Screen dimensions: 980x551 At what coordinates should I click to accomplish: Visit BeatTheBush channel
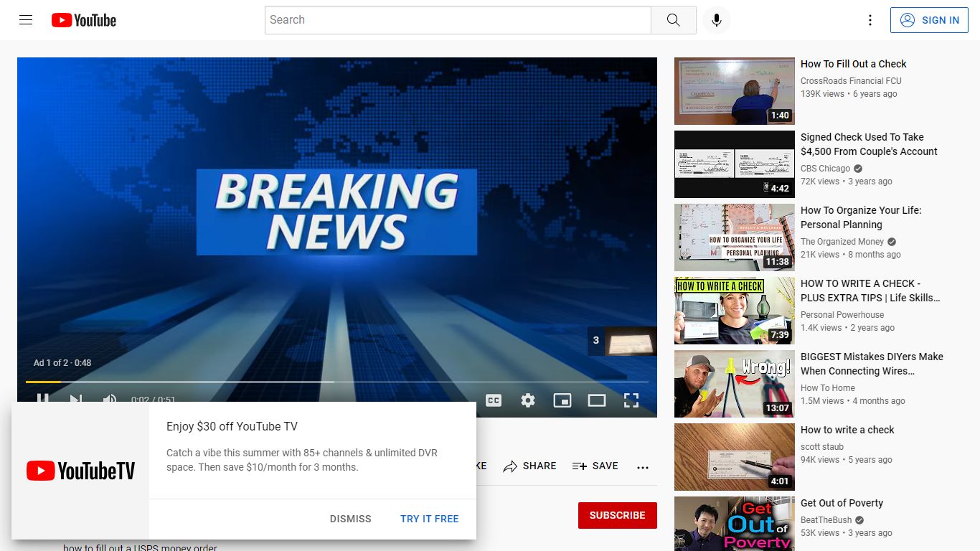click(826, 520)
